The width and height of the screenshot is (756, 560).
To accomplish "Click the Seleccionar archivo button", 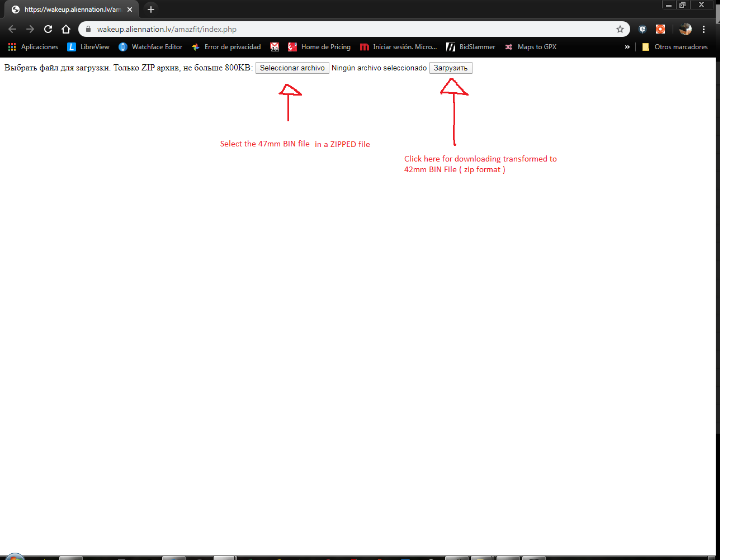I will [292, 68].
